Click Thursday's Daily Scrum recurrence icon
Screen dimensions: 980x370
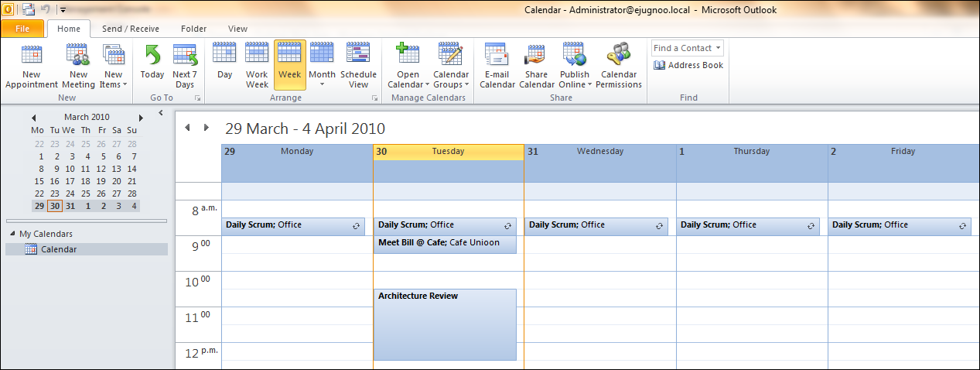click(x=811, y=226)
